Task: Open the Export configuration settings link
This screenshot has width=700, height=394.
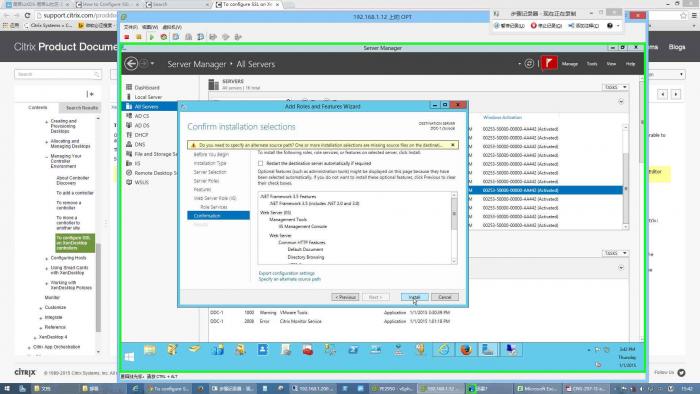Action: click(287, 273)
